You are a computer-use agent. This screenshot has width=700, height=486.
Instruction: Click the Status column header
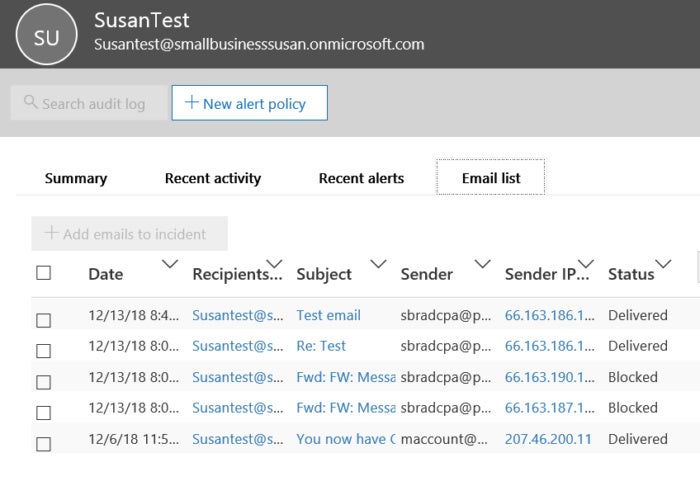(x=631, y=274)
